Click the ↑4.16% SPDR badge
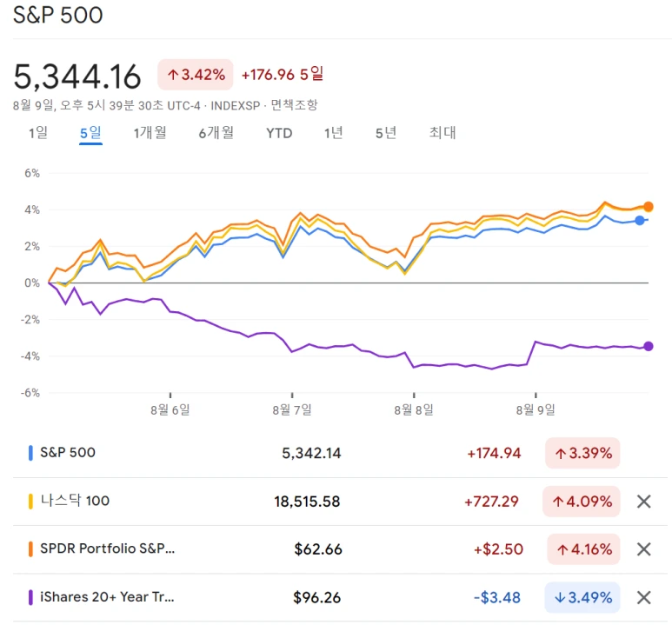 tap(583, 549)
